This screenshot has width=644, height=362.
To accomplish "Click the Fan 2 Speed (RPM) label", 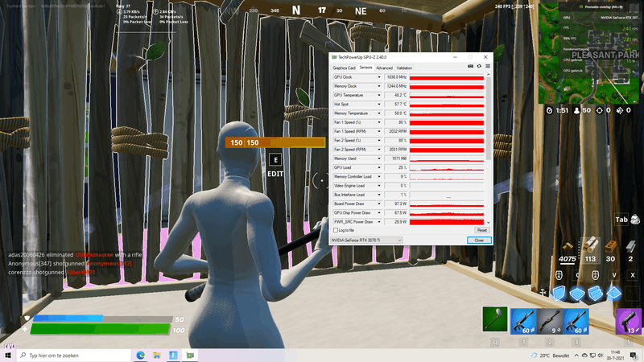I will point(350,150).
